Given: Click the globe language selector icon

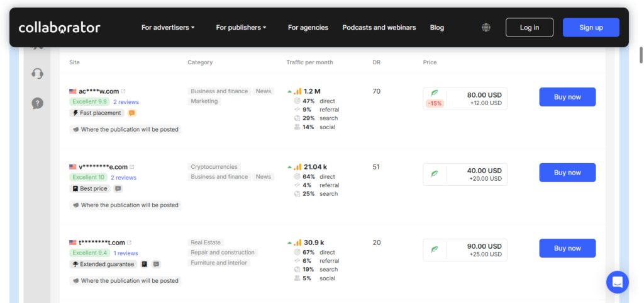Looking at the screenshot, I should tap(486, 28).
